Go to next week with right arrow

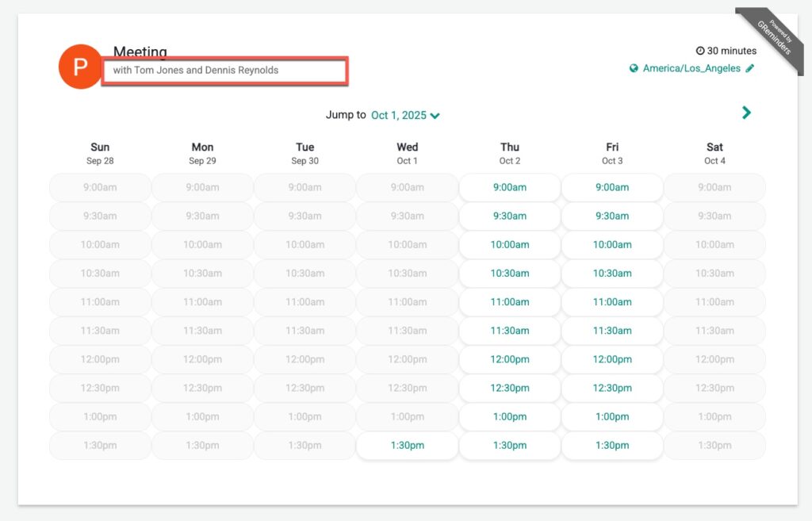coord(746,113)
